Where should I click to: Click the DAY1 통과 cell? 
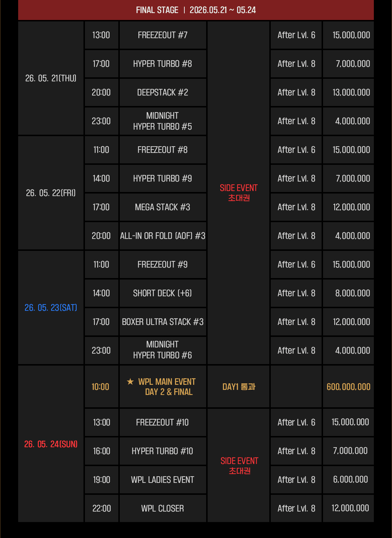pos(238,387)
